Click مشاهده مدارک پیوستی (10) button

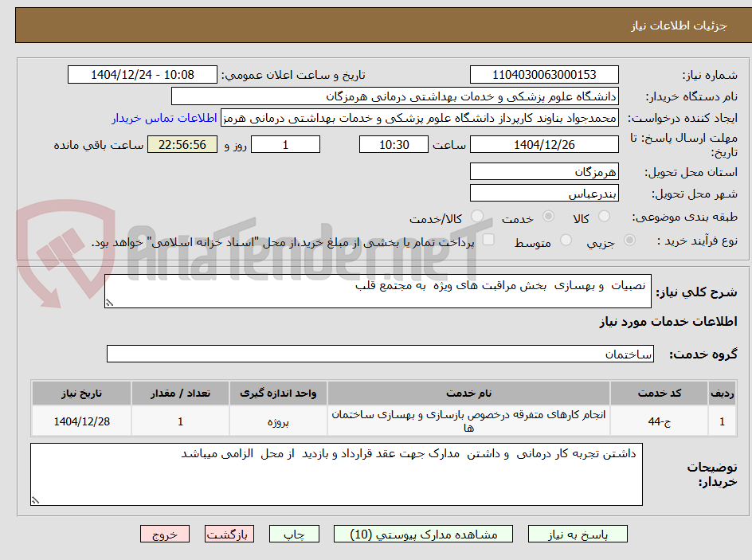coord(423,534)
